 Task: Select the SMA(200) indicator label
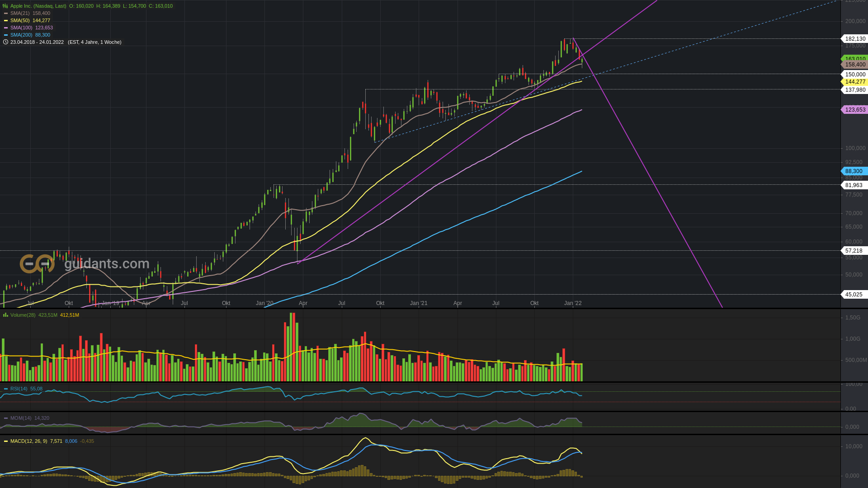pyautogui.click(x=21, y=35)
